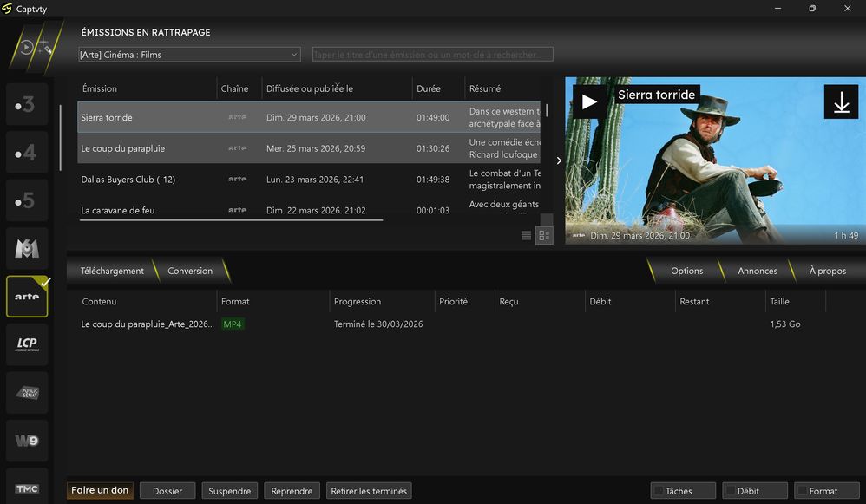Select the Arte channel icon
The width and height of the screenshot is (866, 504).
pos(27,297)
